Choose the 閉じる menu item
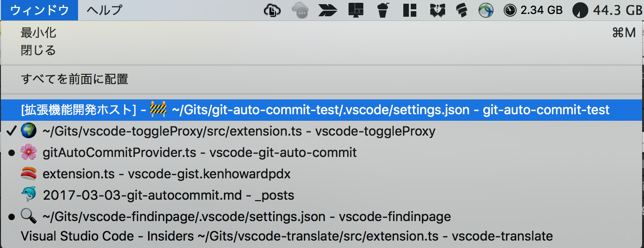Screen dimensions: 644x248 39,50
